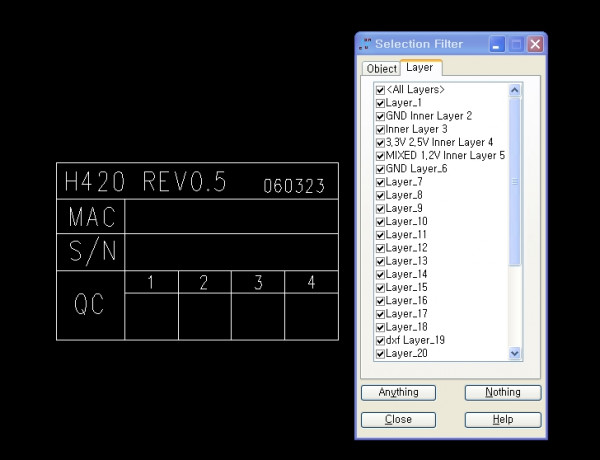Uncheck the <All Layers> checkbox
600x460 pixels.
point(380,90)
